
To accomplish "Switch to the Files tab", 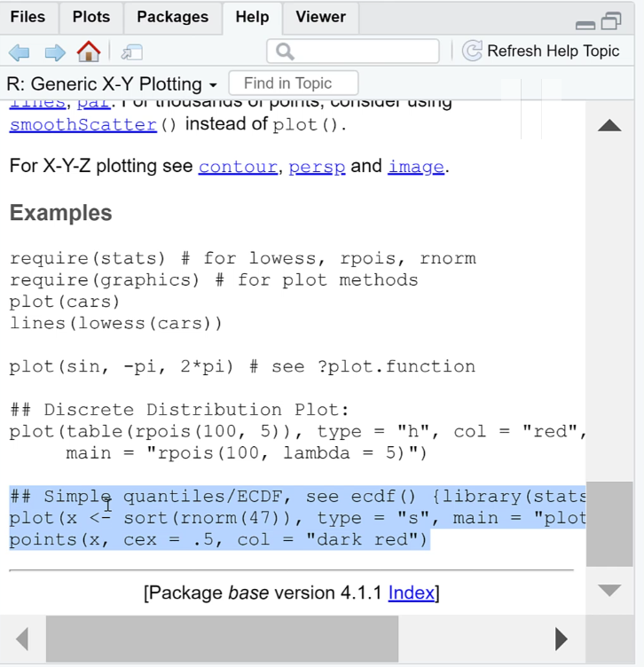I will tap(27, 17).
